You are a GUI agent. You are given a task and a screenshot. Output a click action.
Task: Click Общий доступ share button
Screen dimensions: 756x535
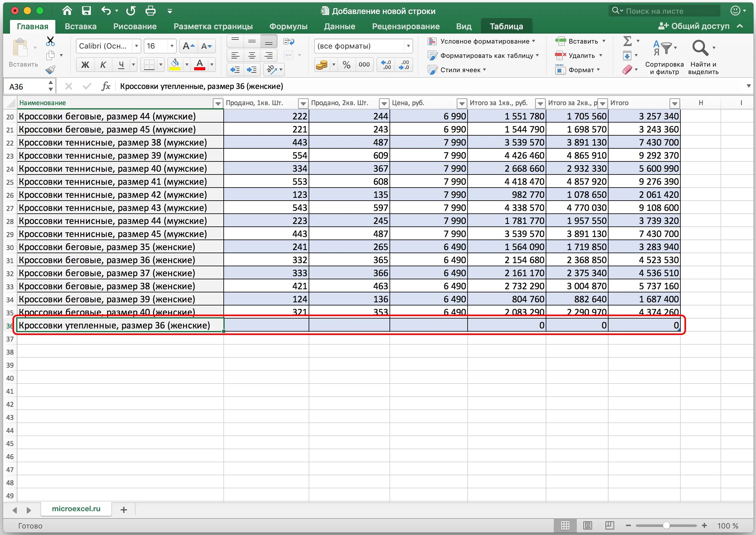(694, 26)
